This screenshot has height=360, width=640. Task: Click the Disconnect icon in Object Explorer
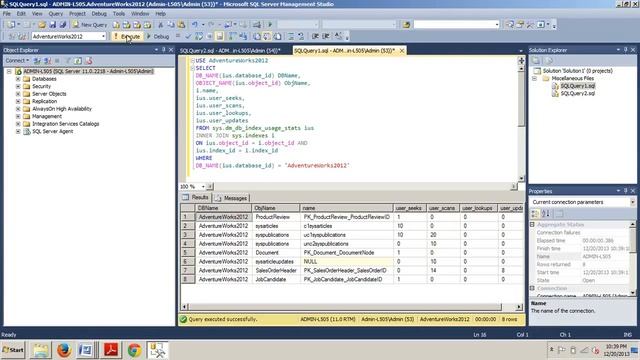pos(48,61)
